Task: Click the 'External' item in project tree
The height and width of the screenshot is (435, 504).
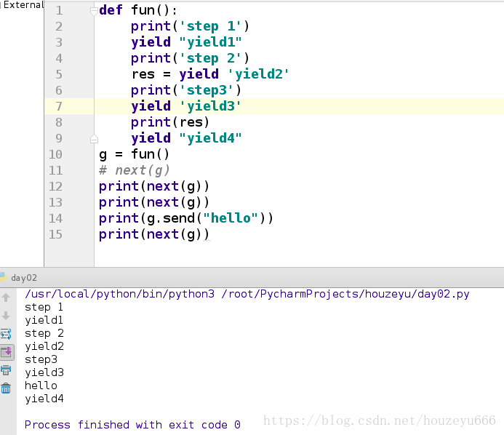Action: [23, 5]
